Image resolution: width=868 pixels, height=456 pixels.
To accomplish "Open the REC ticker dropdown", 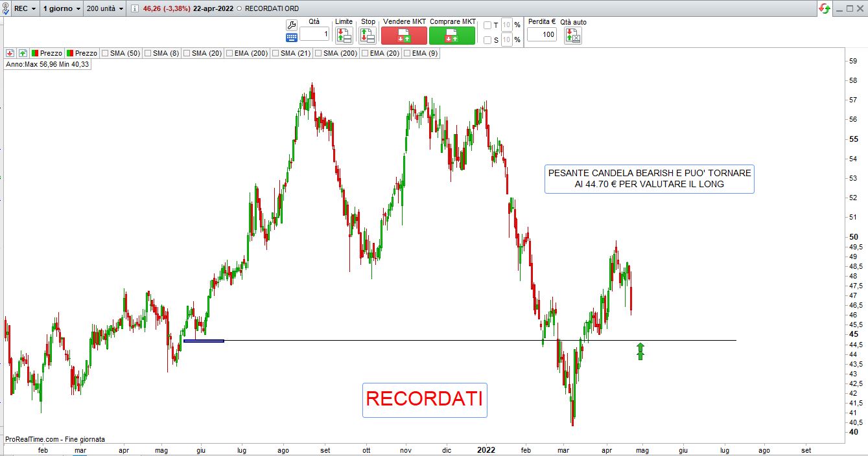I will click(x=25, y=9).
